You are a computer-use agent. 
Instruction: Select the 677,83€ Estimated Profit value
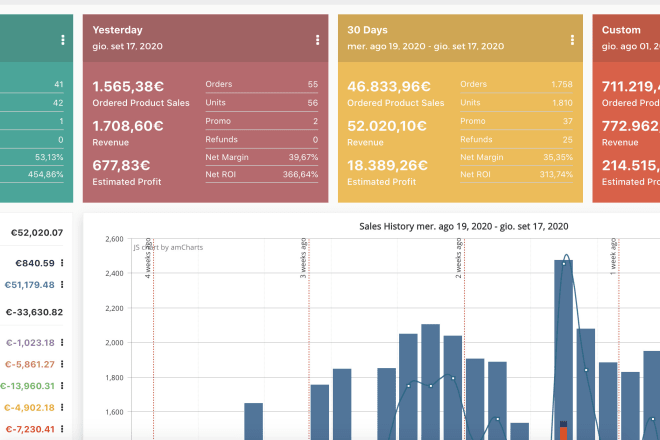pyautogui.click(x=121, y=165)
